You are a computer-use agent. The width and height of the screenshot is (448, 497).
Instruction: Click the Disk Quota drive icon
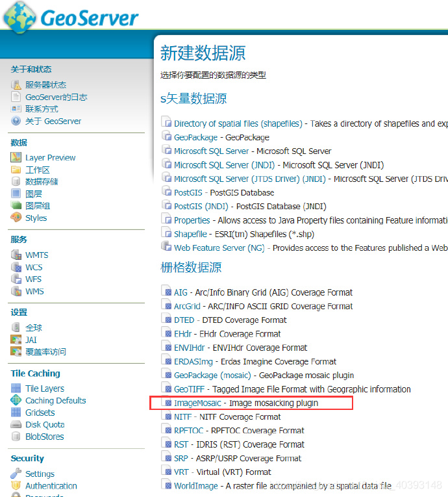(16, 424)
